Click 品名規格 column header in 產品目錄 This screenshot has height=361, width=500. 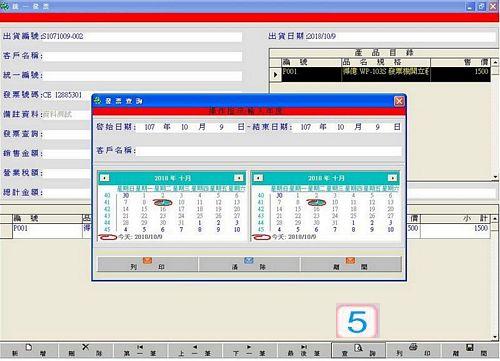[x=386, y=62]
